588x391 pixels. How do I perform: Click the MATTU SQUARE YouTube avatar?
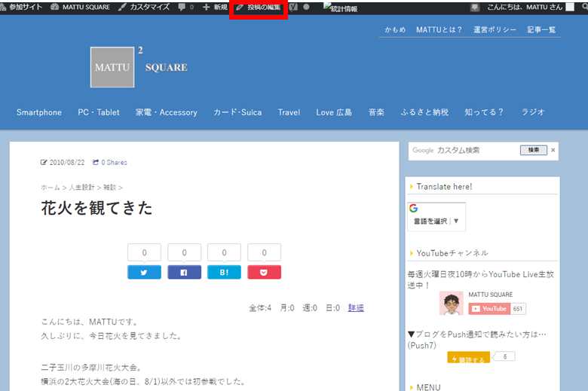pyautogui.click(x=451, y=303)
